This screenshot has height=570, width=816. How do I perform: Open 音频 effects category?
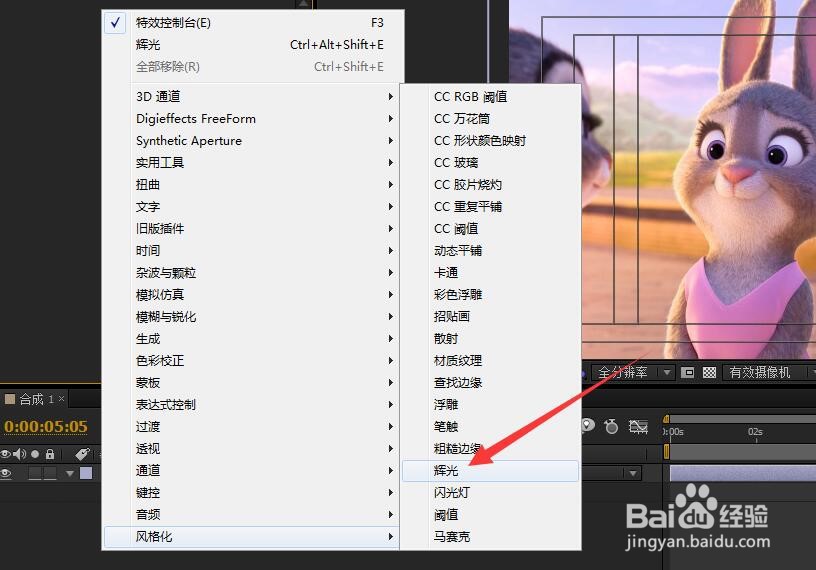pos(252,515)
